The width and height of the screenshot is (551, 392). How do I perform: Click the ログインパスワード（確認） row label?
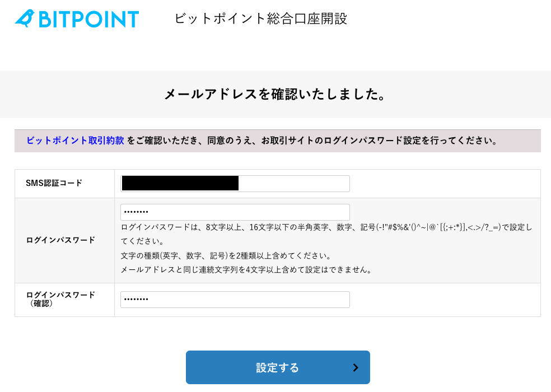[60, 299]
